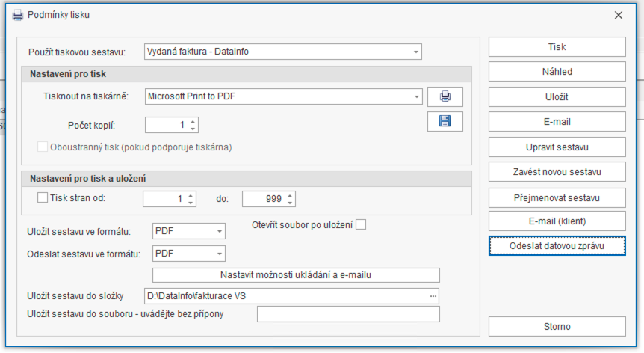The height and width of the screenshot is (353, 644).
Task: Click the three-dots browse folder icon
Action: (x=433, y=296)
